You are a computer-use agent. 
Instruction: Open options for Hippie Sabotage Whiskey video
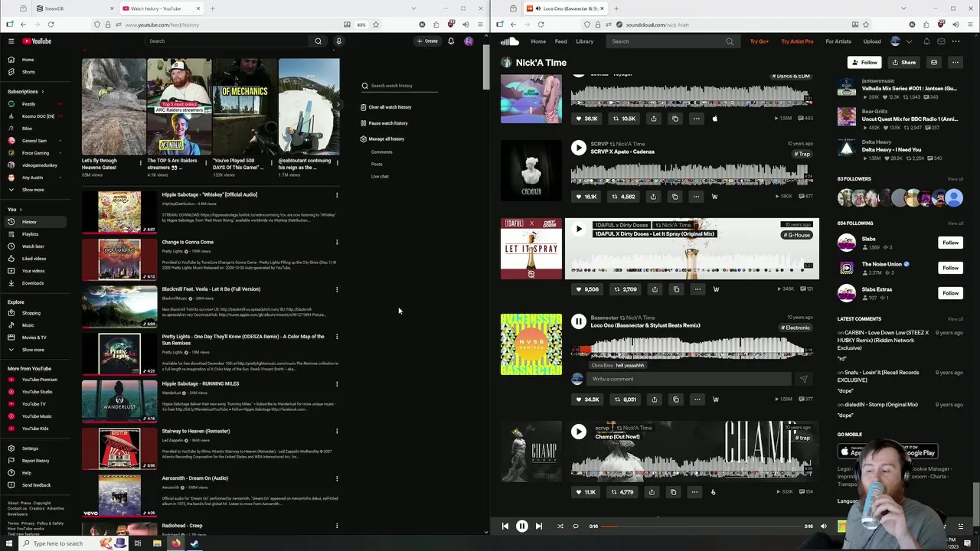click(337, 195)
